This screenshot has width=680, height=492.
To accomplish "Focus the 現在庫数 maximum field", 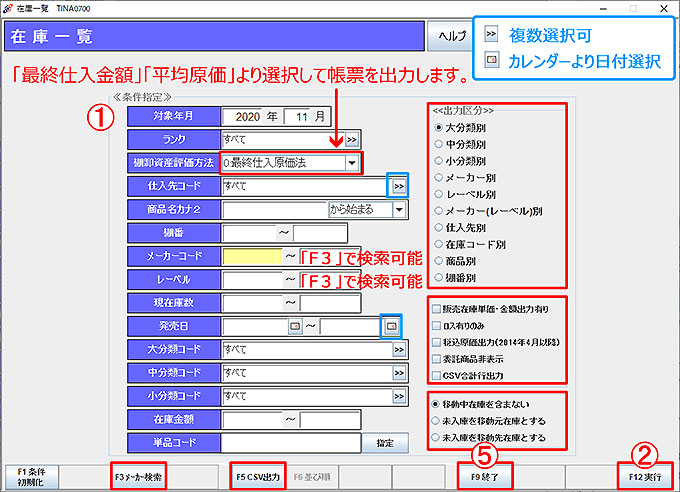I will pos(330,303).
